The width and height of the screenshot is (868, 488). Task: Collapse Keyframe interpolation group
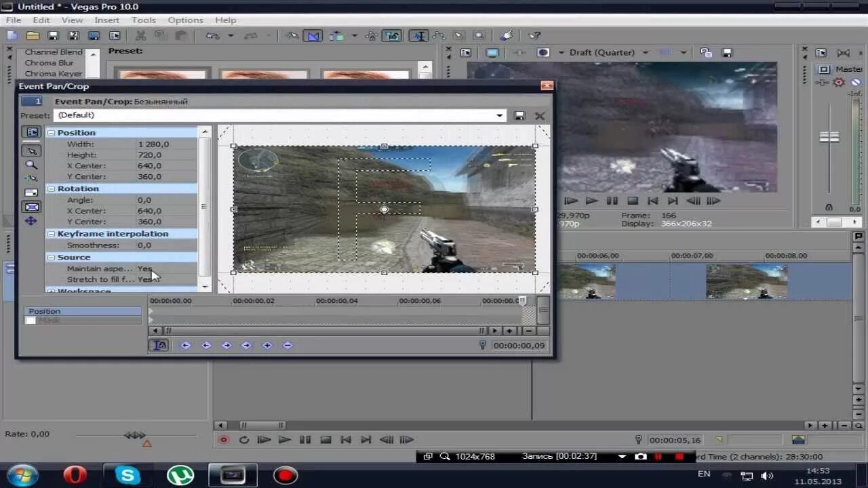(x=52, y=234)
